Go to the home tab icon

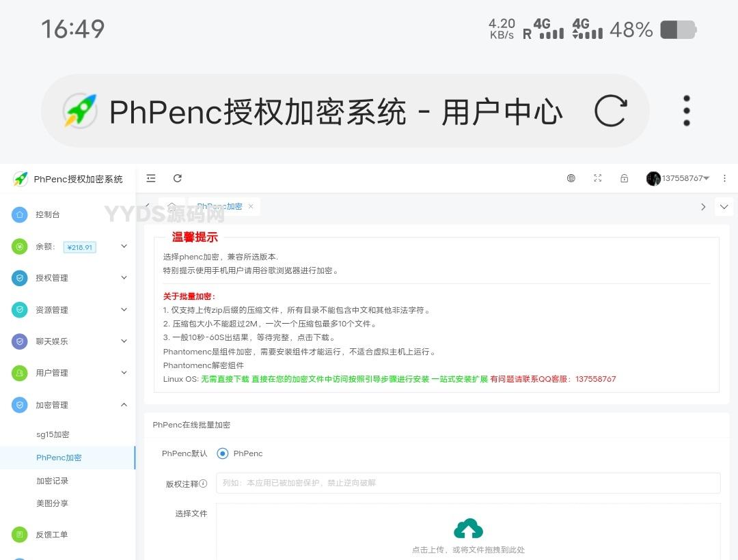click(172, 206)
